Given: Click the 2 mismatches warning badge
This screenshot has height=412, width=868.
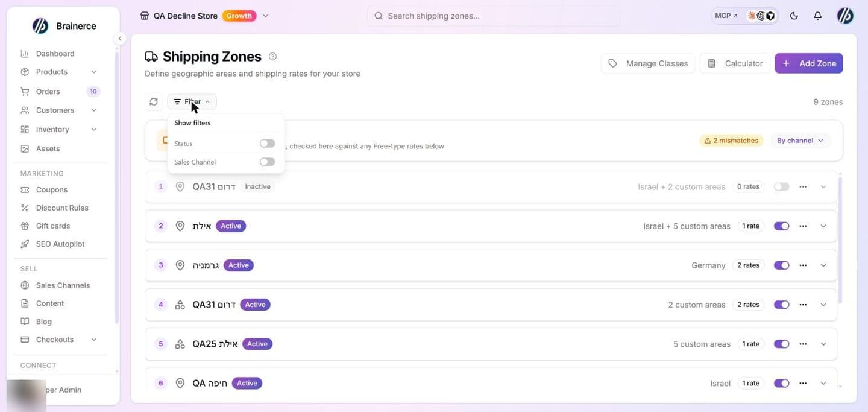Looking at the screenshot, I should pyautogui.click(x=731, y=141).
